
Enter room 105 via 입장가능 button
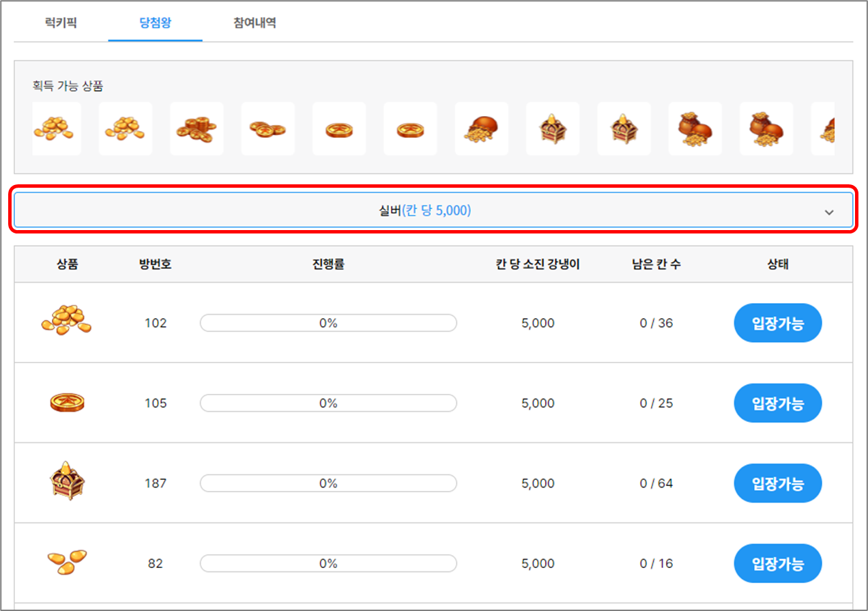(777, 403)
